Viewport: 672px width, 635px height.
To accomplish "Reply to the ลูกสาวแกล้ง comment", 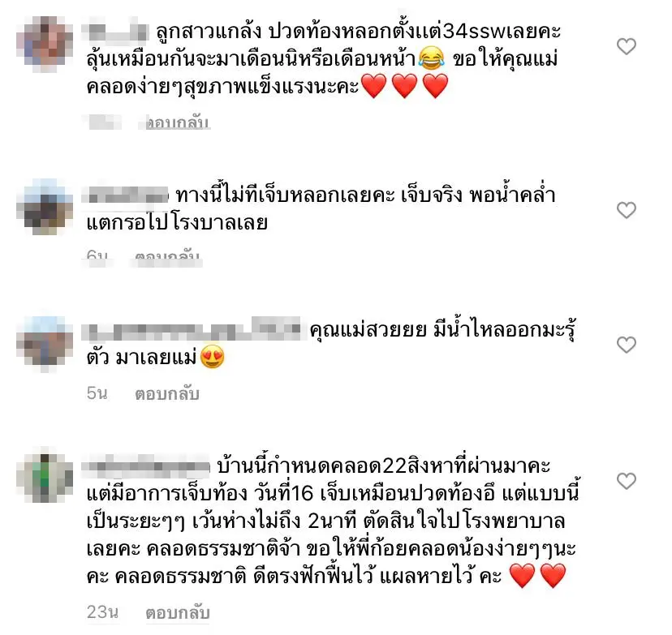I will (178, 123).
